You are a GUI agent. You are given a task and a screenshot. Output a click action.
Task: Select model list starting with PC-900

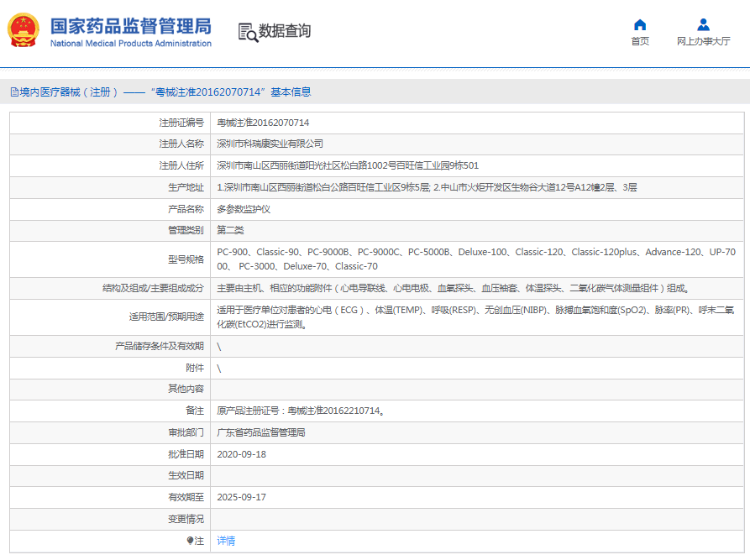point(476,259)
